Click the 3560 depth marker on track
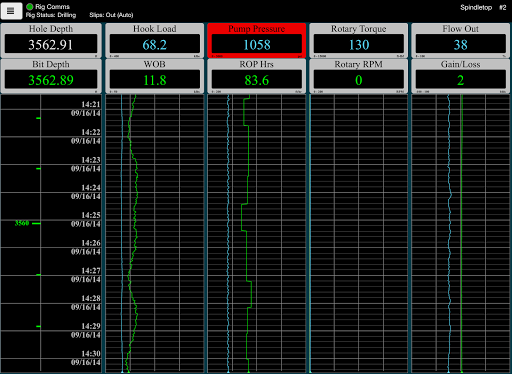 point(22,223)
